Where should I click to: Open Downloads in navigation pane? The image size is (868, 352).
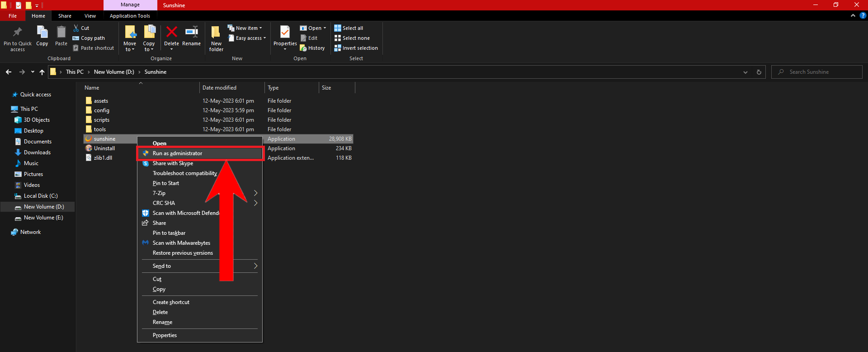pyautogui.click(x=37, y=152)
